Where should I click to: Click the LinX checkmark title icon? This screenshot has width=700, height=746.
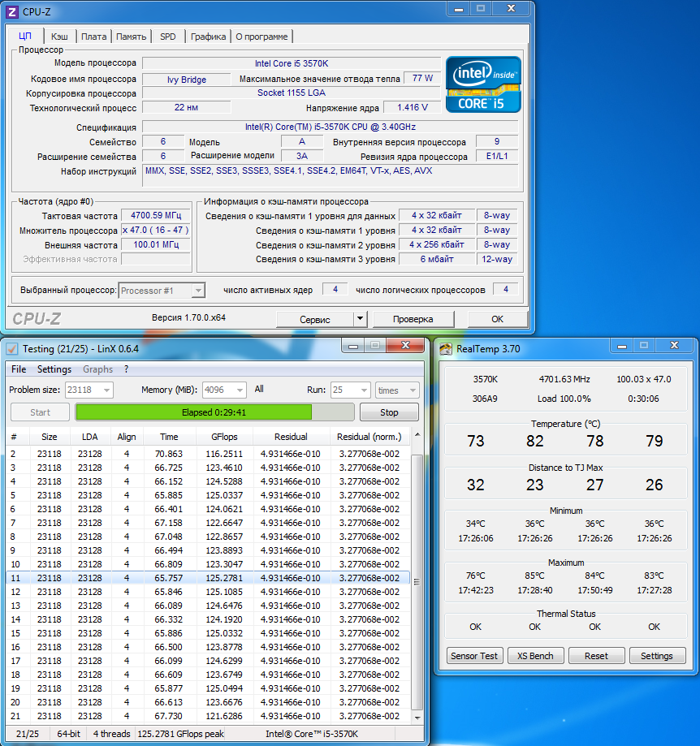(x=12, y=349)
